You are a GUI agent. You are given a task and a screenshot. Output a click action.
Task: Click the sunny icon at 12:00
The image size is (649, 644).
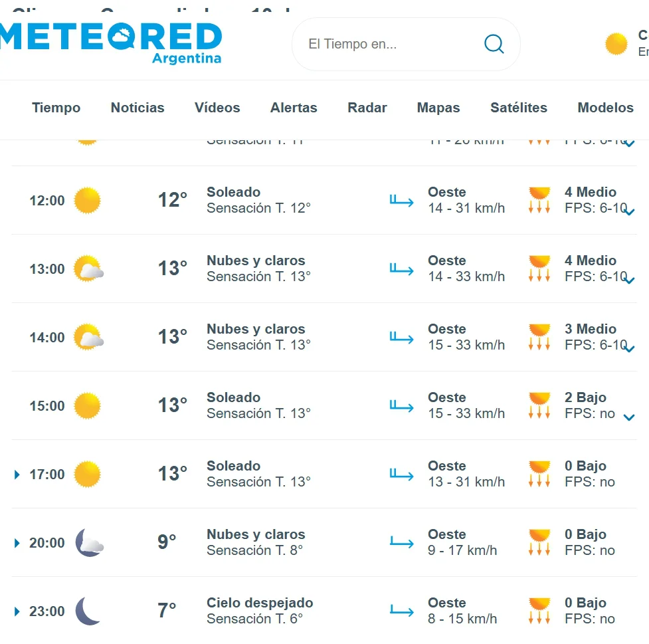[87, 201]
